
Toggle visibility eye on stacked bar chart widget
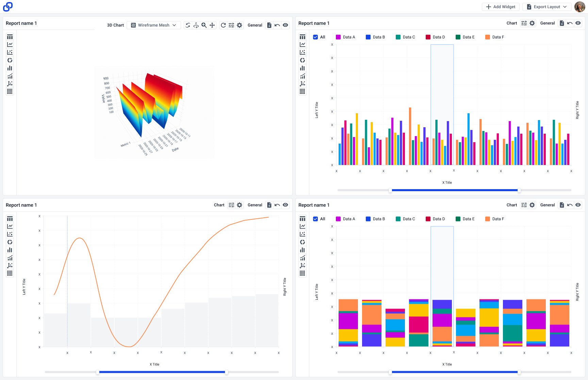pos(578,205)
